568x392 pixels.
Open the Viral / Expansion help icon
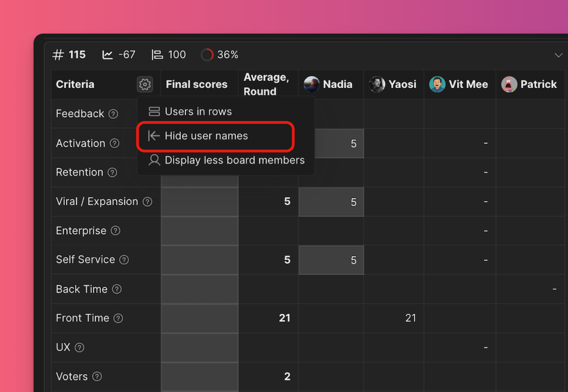click(147, 202)
